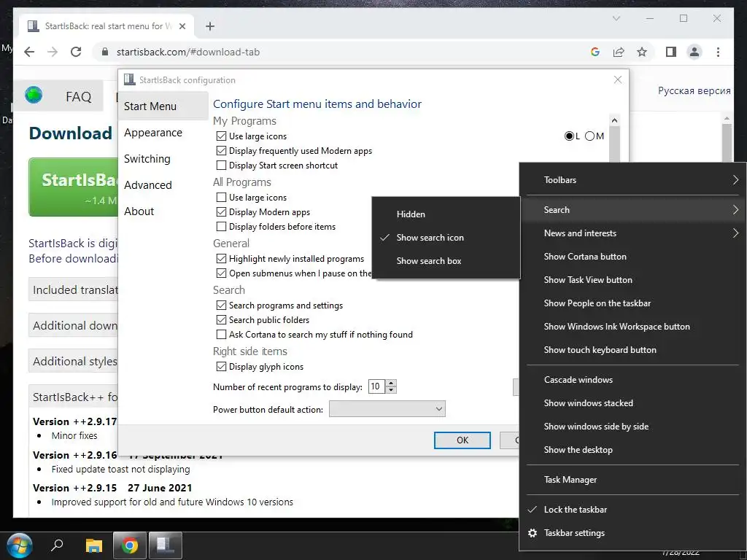This screenshot has height=560, width=747.
Task: Open File Explorer from taskbar
Action: [94, 545]
